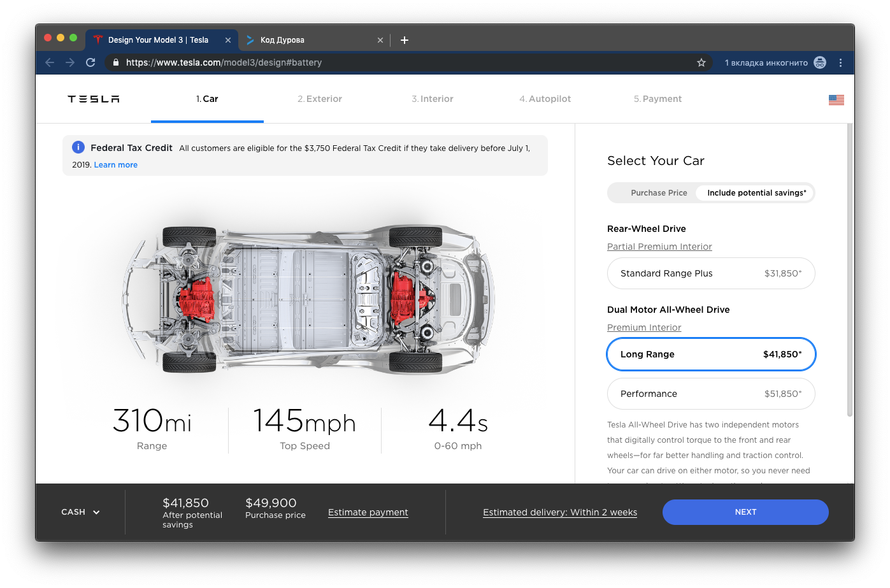Go to the 1. Car step tab

click(x=207, y=99)
